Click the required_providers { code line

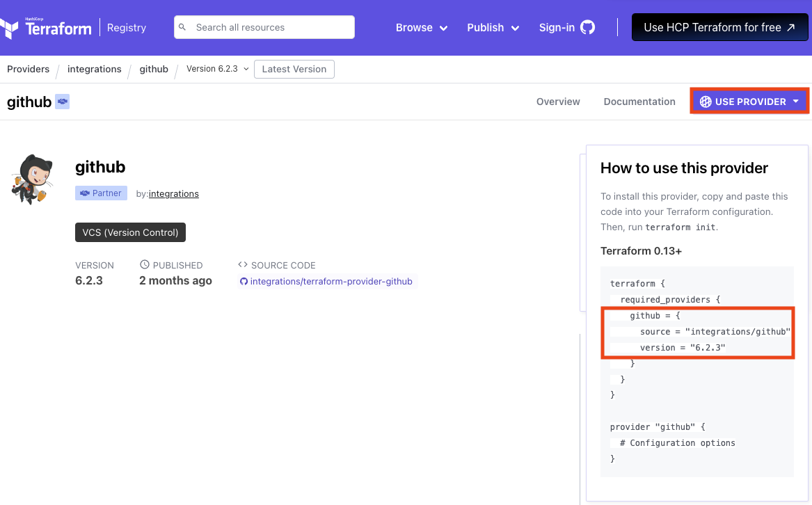(670, 299)
